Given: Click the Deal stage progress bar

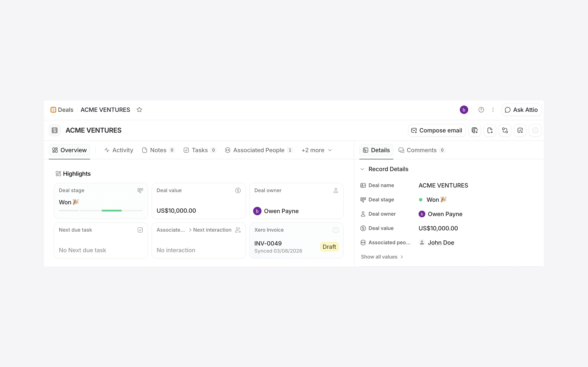Looking at the screenshot, I should (101, 211).
